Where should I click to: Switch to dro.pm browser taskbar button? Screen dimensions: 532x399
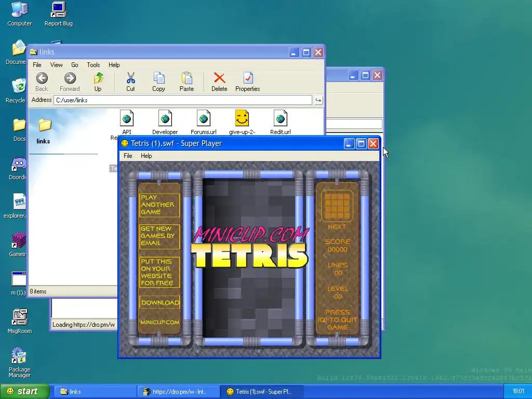click(x=179, y=392)
